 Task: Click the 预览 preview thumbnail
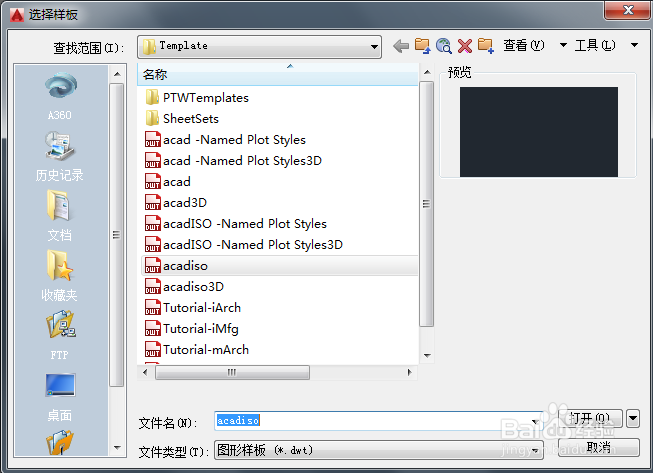coord(538,132)
